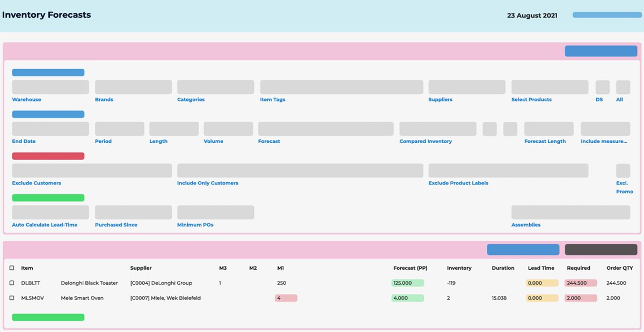Screen dimensions: 644x332
Task: Click the red M1 value 4
Action: point(286,298)
